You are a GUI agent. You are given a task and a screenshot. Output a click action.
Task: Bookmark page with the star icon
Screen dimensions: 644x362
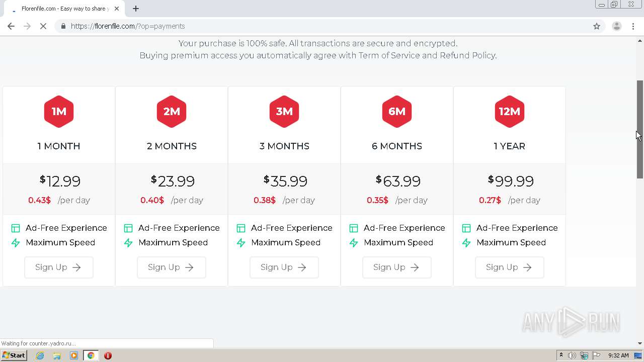[x=597, y=26]
